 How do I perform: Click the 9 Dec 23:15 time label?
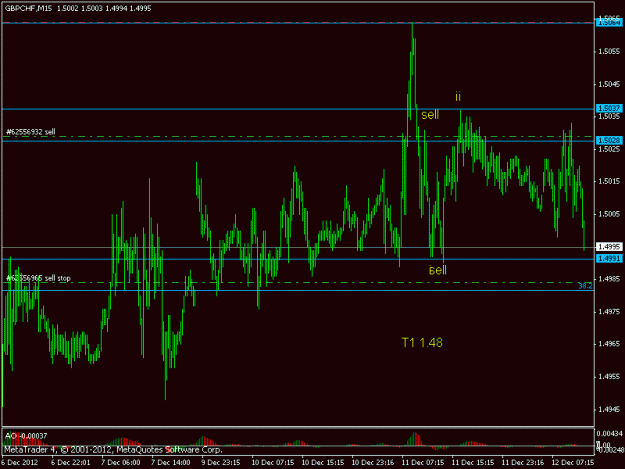coord(220,463)
